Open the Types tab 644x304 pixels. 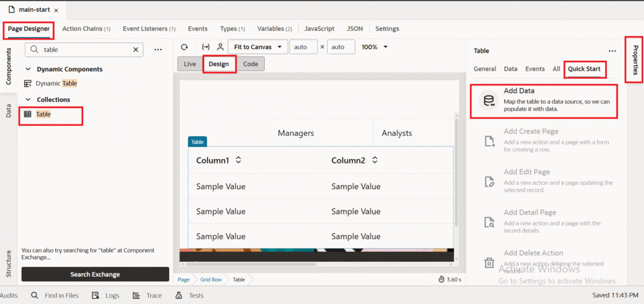(233, 29)
